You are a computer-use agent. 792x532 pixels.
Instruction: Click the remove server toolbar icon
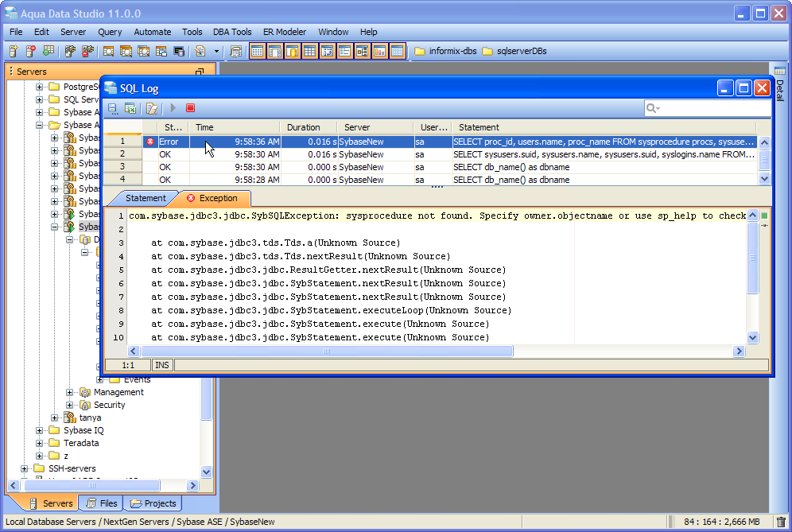click(31, 51)
